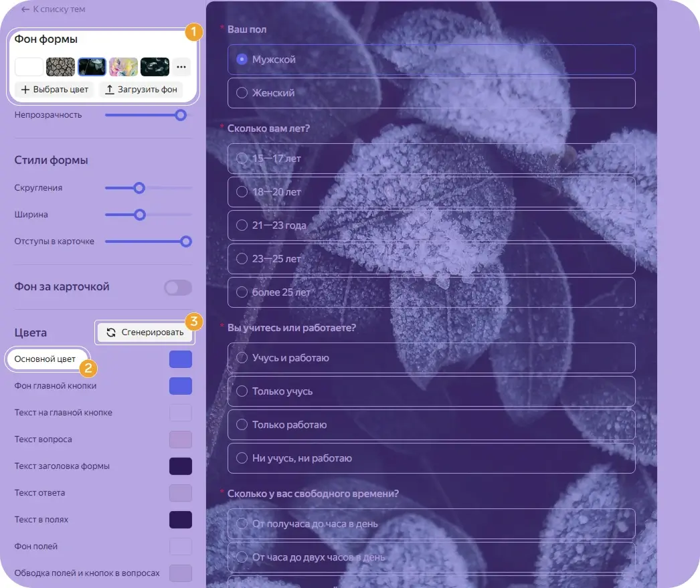The image size is (700, 588).
Task: Select 'От получаса до часа в день'
Action: coord(431,524)
